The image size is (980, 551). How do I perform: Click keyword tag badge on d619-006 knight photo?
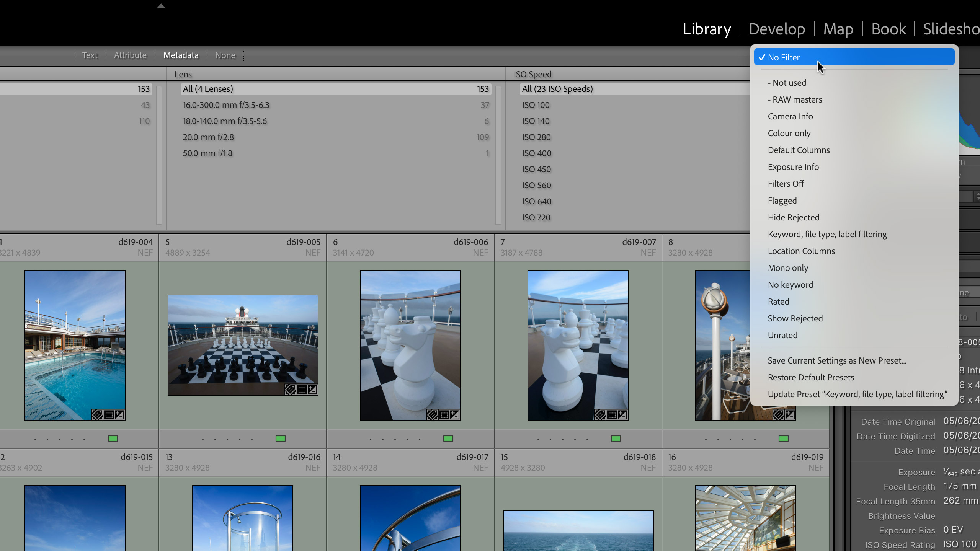click(433, 415)
